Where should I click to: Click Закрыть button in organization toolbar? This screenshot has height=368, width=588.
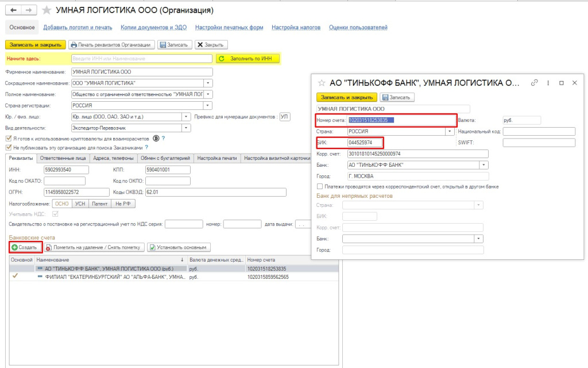[x=211, y=45]
